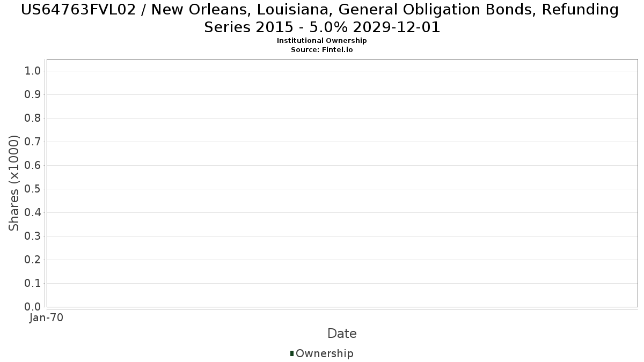
Task: Click the 1.0 y-axis tick label
Action: tap(33, 71)
